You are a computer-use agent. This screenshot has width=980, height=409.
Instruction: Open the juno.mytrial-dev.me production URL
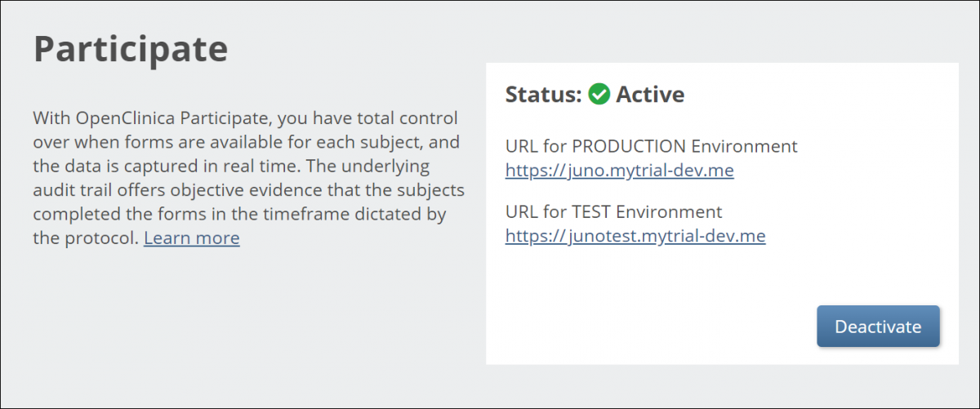pos(619,171)
